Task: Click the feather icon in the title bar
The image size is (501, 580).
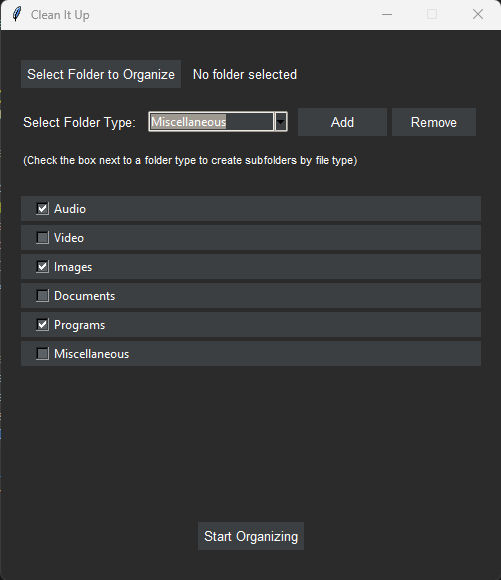Action: 17,14
